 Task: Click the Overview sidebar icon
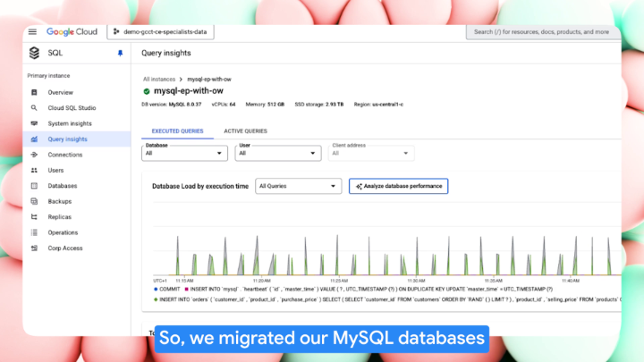click(34, 92)
